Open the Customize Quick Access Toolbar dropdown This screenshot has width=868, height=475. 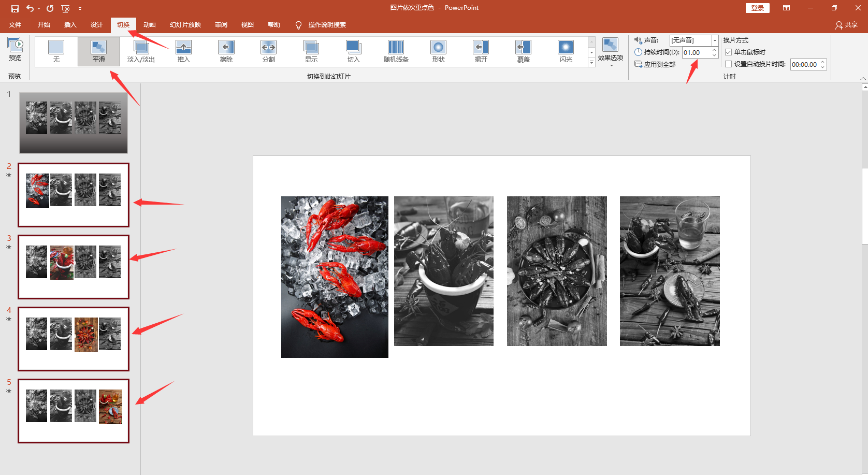tap(80, 8)
